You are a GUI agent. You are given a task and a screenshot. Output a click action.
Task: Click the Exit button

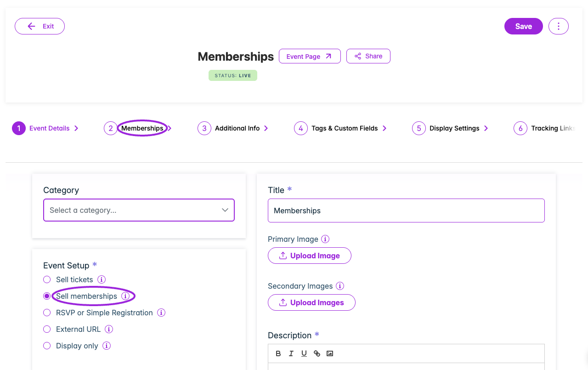click(x=40, y=26)
